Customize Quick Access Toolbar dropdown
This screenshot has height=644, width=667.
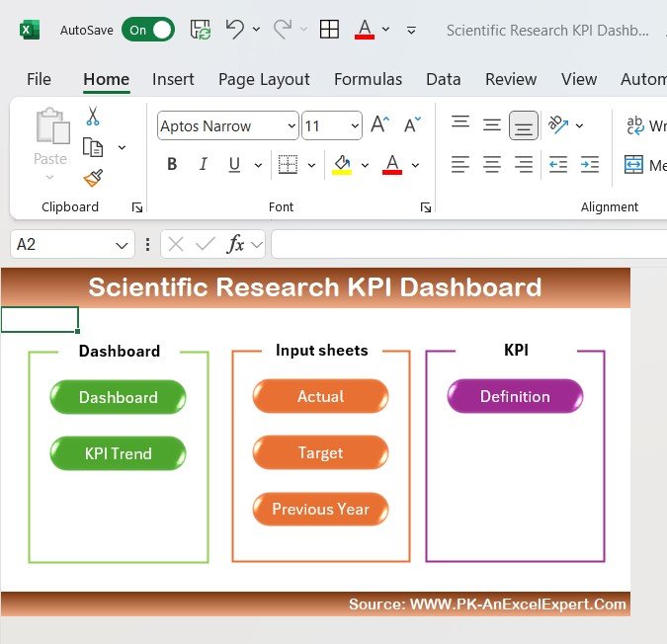(411, 31)
